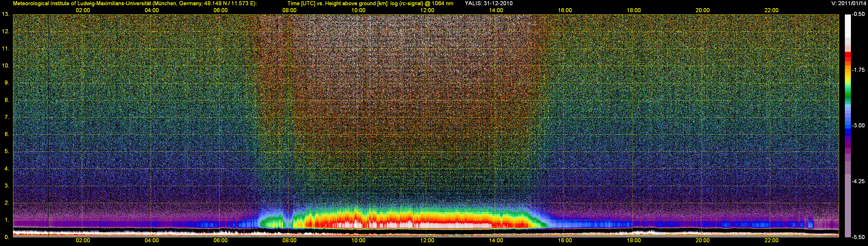Click the -0.50 color scale value
This screenshot has width=868, height=246.
(858, 14)
